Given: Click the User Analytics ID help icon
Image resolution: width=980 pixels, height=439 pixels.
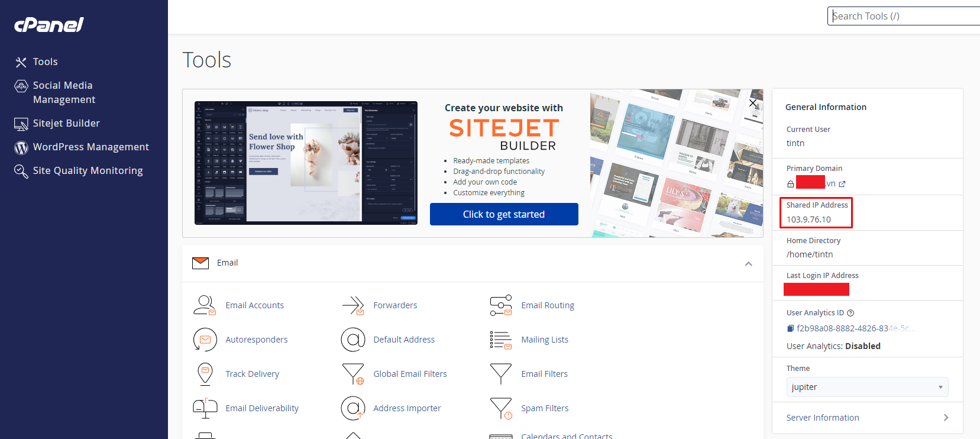Looking at the screenshot, I should coord(850,313).
